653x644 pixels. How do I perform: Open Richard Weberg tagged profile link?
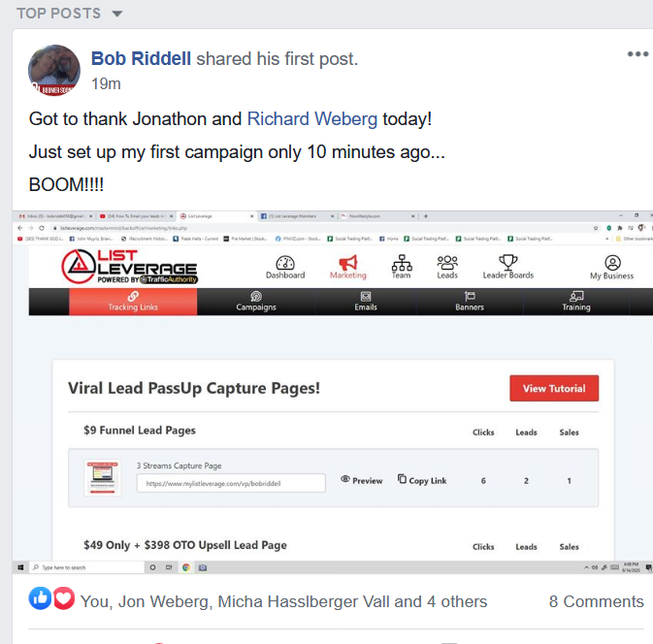[x=312, y=119]
